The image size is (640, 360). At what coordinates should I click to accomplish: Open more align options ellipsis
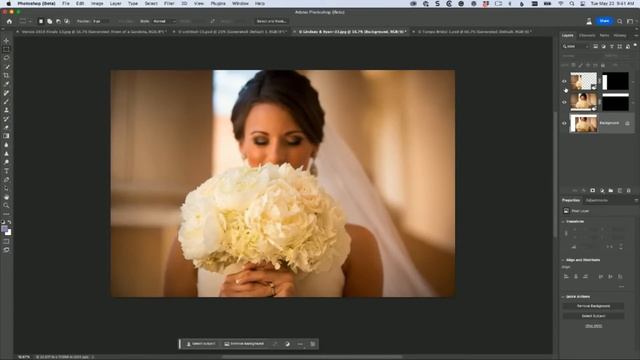(621, 287)
